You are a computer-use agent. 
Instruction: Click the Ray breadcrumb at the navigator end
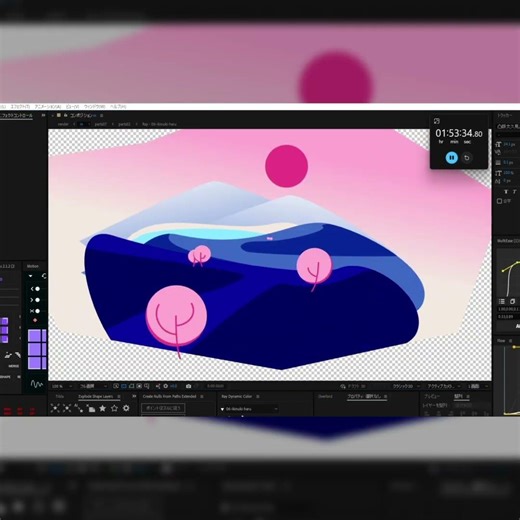pos(159,124)
